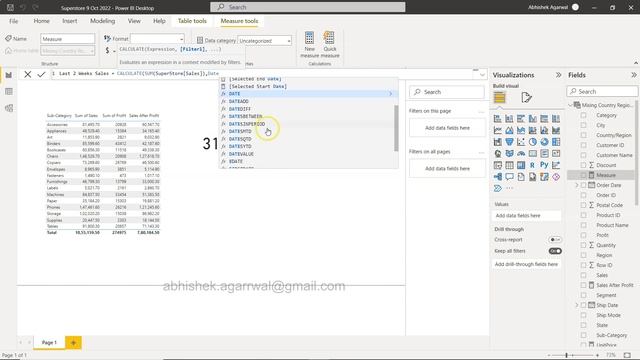Viewport: 640px width, 360px height.
Task: Collapse the Mixing Country Region table
Action: pos(570,105)
